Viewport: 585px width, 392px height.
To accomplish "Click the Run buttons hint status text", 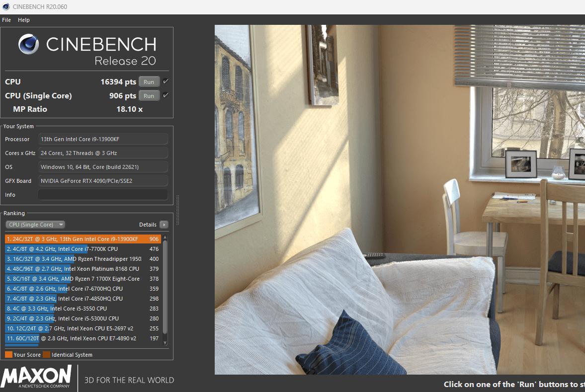I will point(514,384).
